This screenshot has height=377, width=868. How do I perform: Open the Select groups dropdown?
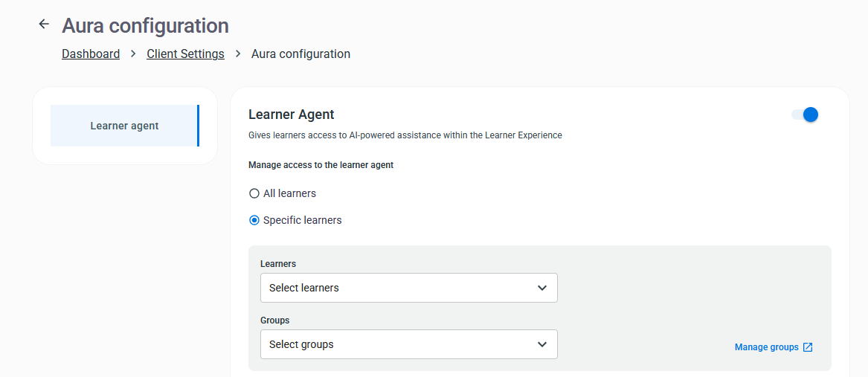tap(408, 344)
